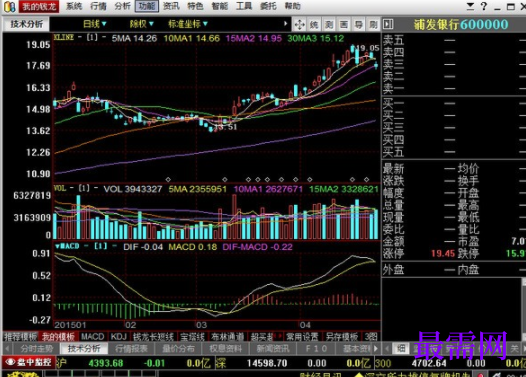
Task: Click the VOL 3943327 volume label
Action: [133, 189]
